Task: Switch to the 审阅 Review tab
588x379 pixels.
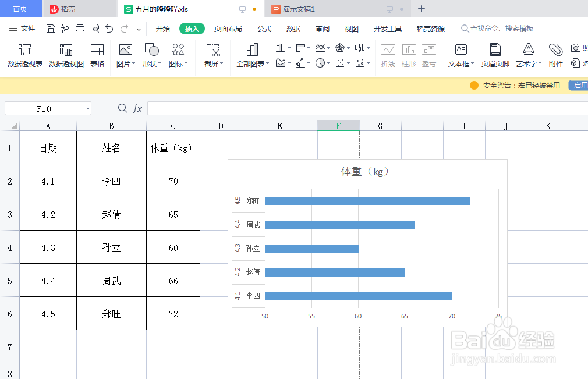Action: pos(323,29)
